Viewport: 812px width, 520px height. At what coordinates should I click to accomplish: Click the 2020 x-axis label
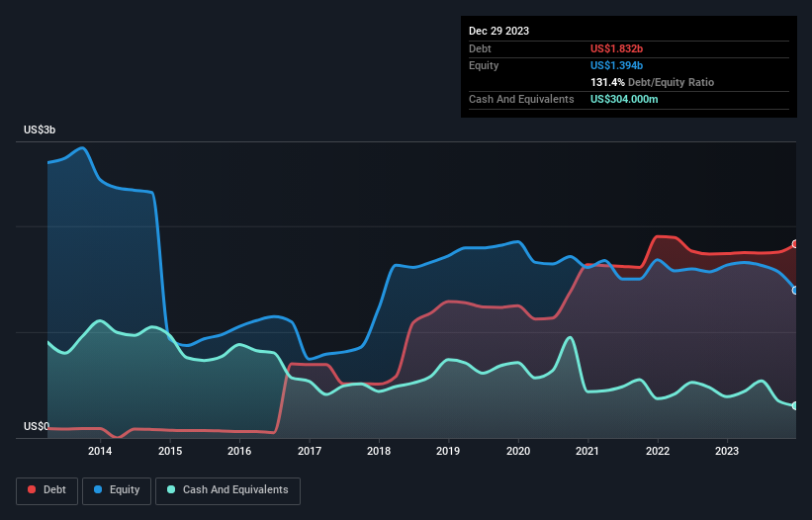518,451
